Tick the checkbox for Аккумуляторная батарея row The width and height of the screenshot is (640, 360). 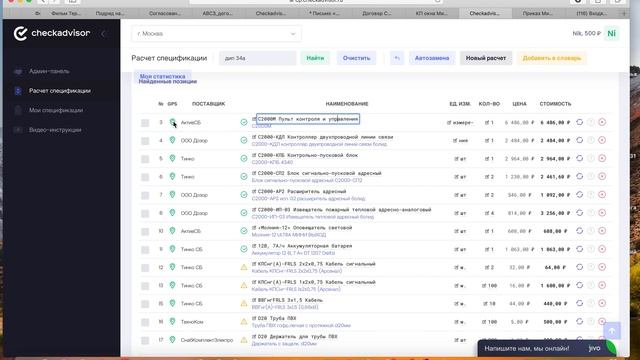click(x=145, y=250)
